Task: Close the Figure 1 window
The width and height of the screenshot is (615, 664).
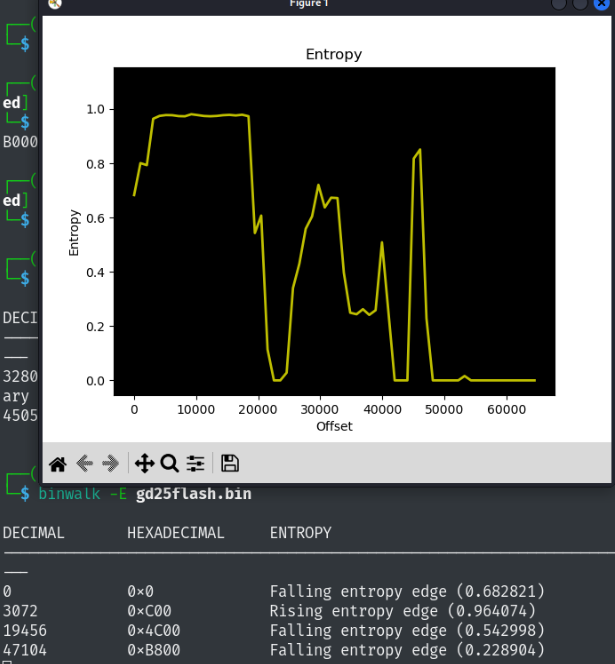Action: pos(602,4)
